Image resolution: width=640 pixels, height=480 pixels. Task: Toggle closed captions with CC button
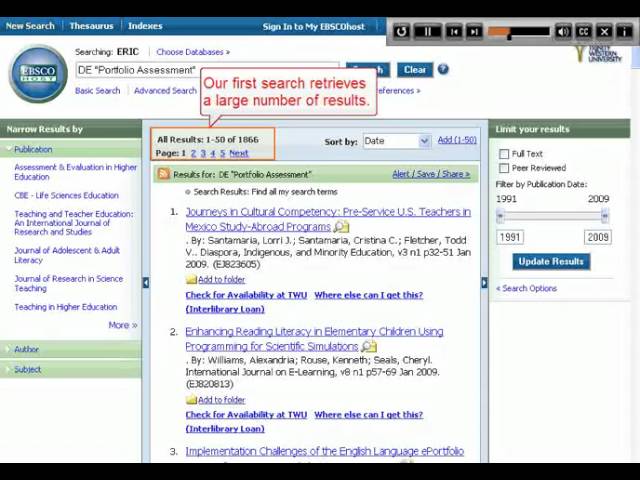click(584, 31)
